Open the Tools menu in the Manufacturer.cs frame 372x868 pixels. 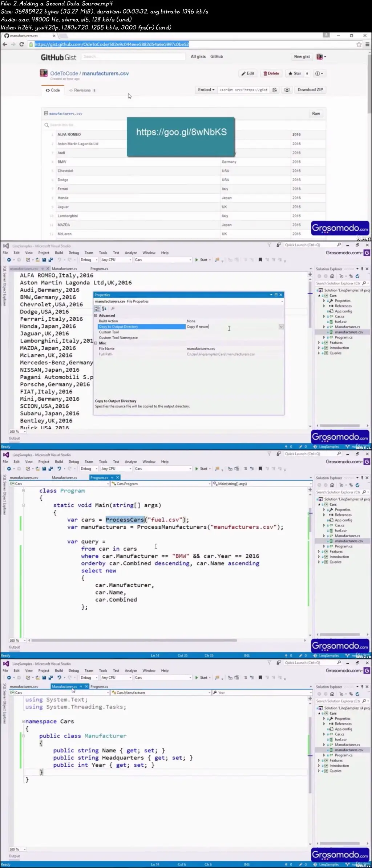click(103, 671)
